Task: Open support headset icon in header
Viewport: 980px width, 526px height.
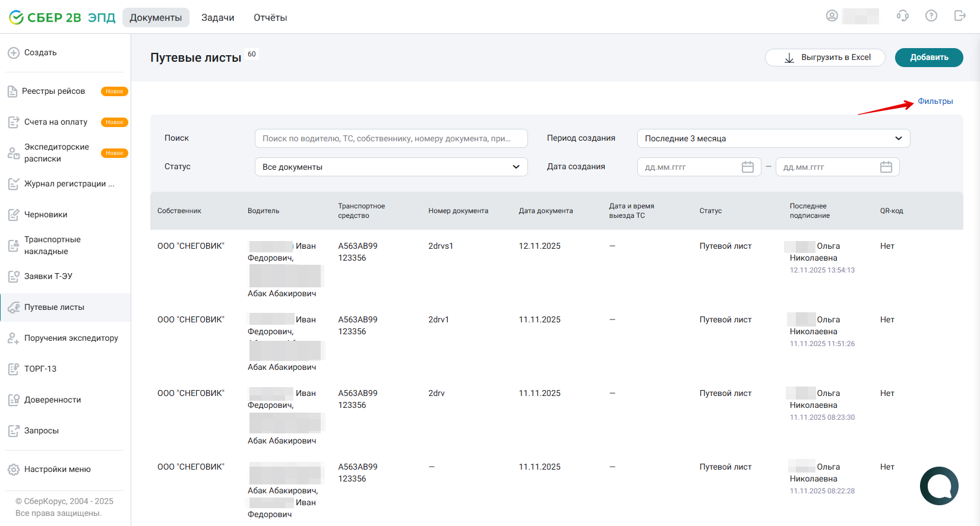Action: click(903, 16)
